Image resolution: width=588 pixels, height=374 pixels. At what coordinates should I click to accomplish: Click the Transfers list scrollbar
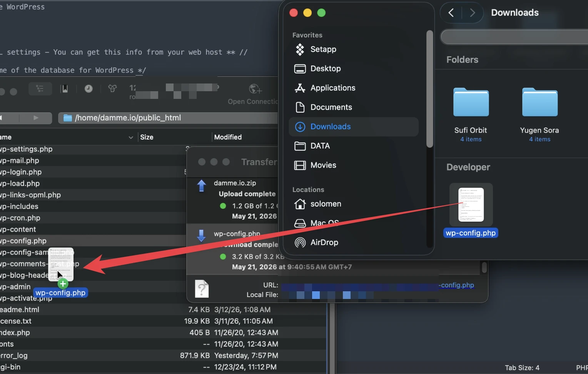(x=484, y=267)
